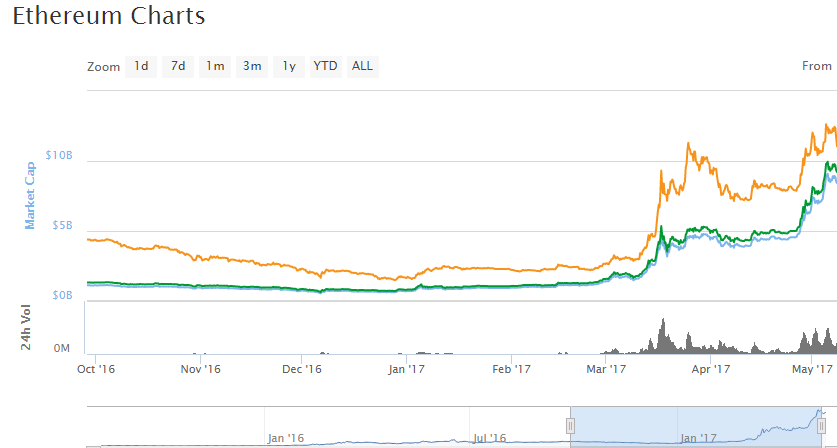Set chart zoom to 1d
Image resolution: width=837 pixels, height=448 pixels.
pyautogui.click(x=141, y=67)
